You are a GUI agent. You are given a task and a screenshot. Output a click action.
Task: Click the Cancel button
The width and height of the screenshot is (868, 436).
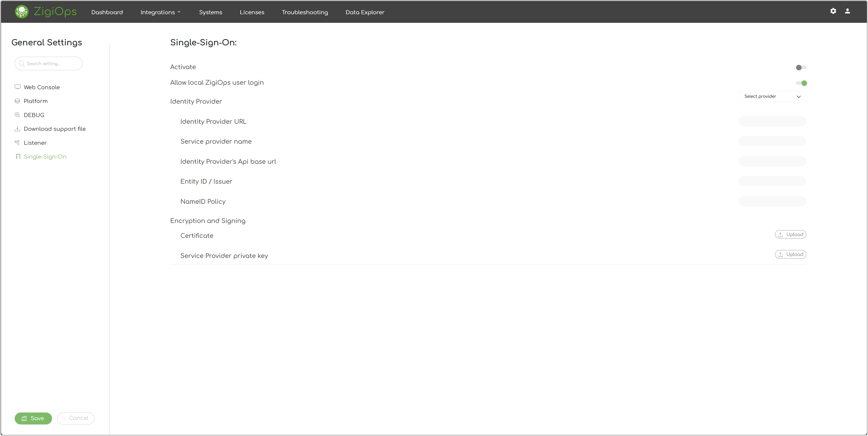coord(76,418)
